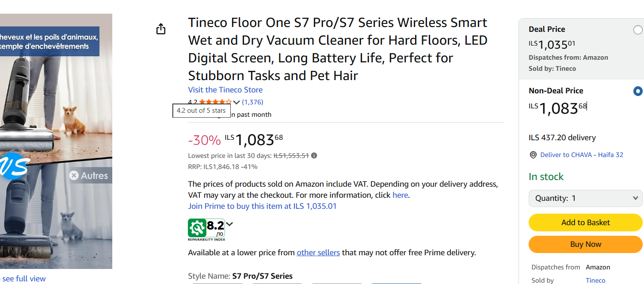Open the Quantity dropdown
The image size is (644, 284).
click(x=585, y=198)
